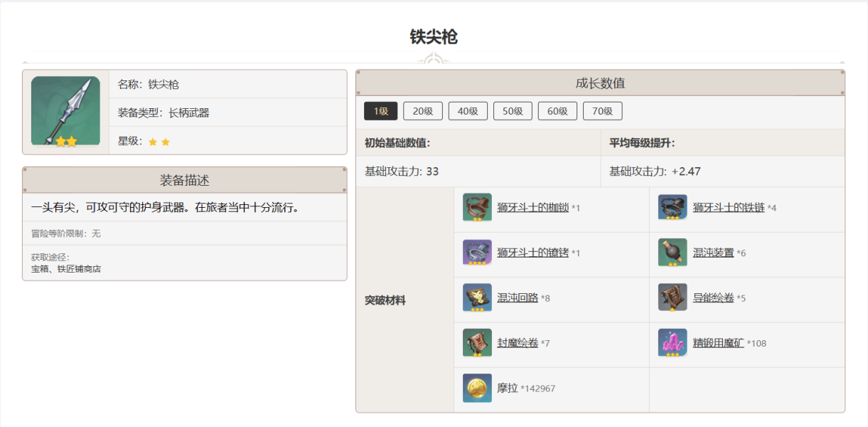Open the 混沌装置 text link
This screenshot has width=868, height=427.
point(713,253)
